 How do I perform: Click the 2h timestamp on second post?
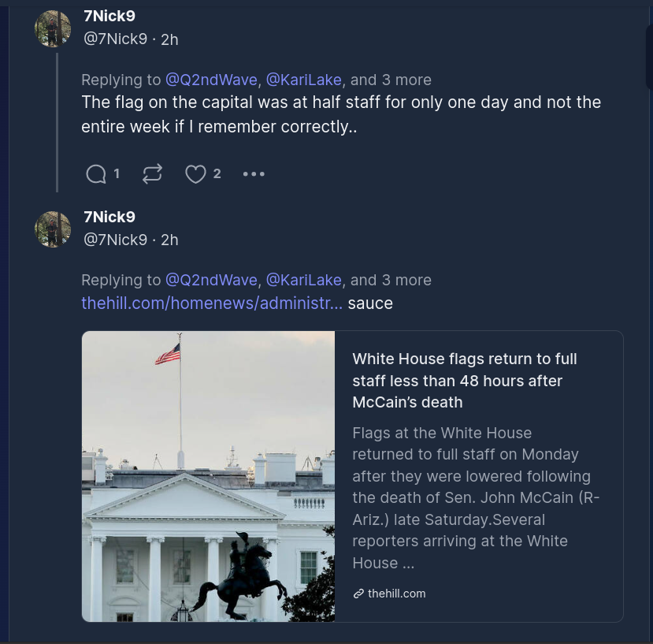pyautogui.click(x=169, y=240)
